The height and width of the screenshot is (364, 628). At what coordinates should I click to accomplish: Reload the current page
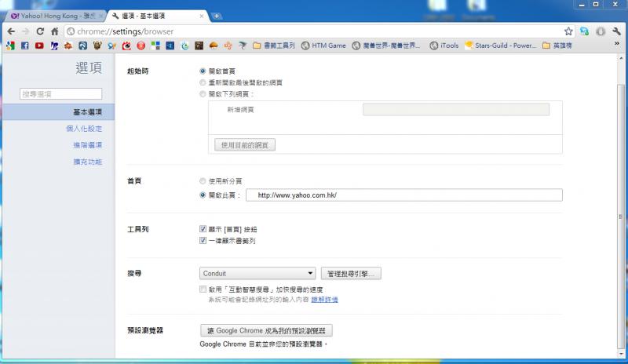coord(40,31)
